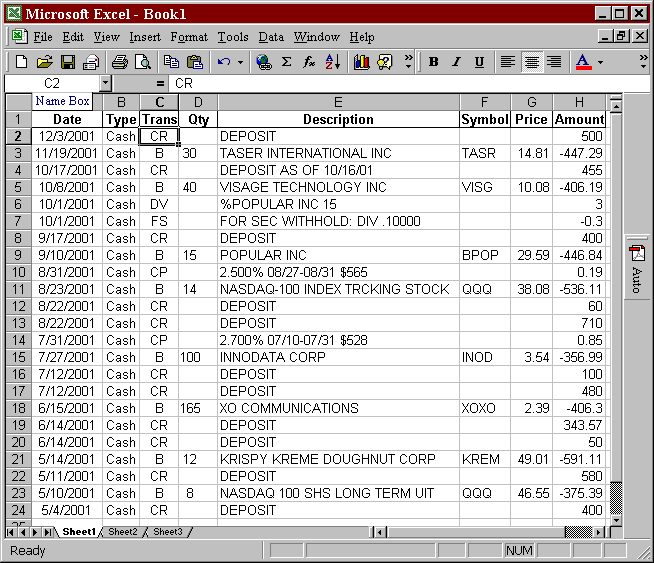
Task: Click the Excel icon in the title bar
Action: (14, 14)
